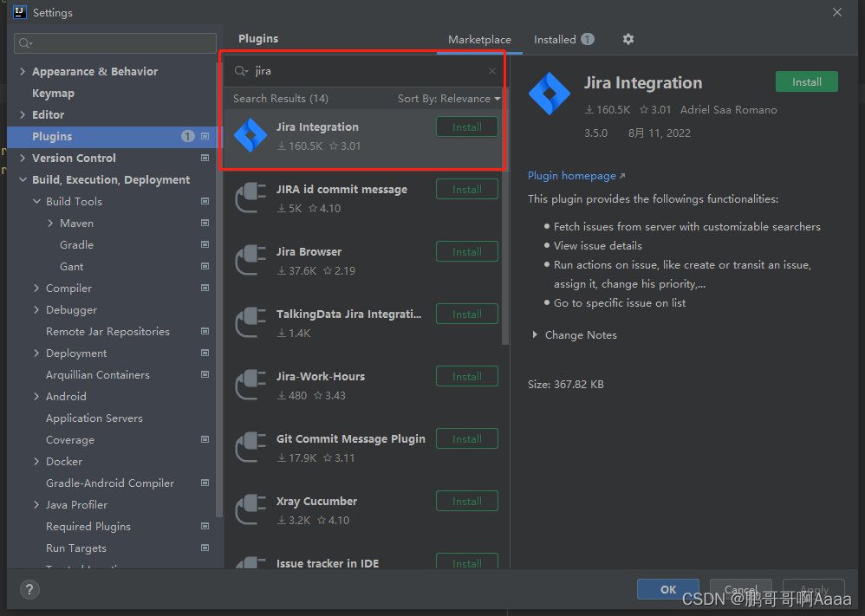Click the project-level icon beside Gradle
This screenshot has height=616, width=865.
tap(205, 244)
